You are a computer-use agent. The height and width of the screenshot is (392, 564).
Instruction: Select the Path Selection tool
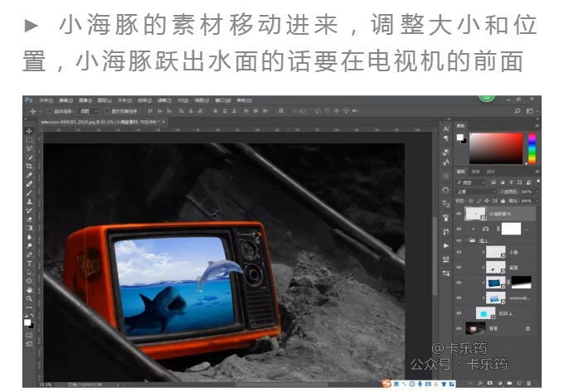pyautogui.click(x=30, y=273)
